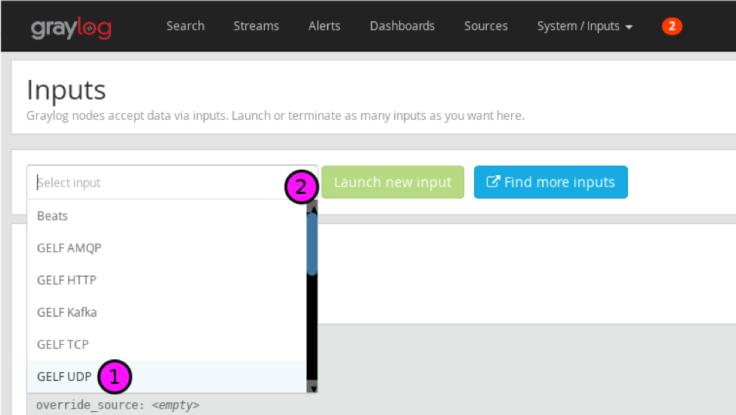
Task: Open the Sources page
Action: tap(486, 26)
